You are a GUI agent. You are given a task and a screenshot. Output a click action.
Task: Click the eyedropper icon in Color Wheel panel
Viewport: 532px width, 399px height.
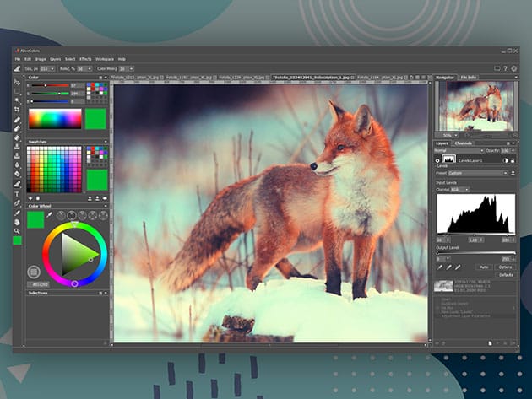[x=49, y=216]
